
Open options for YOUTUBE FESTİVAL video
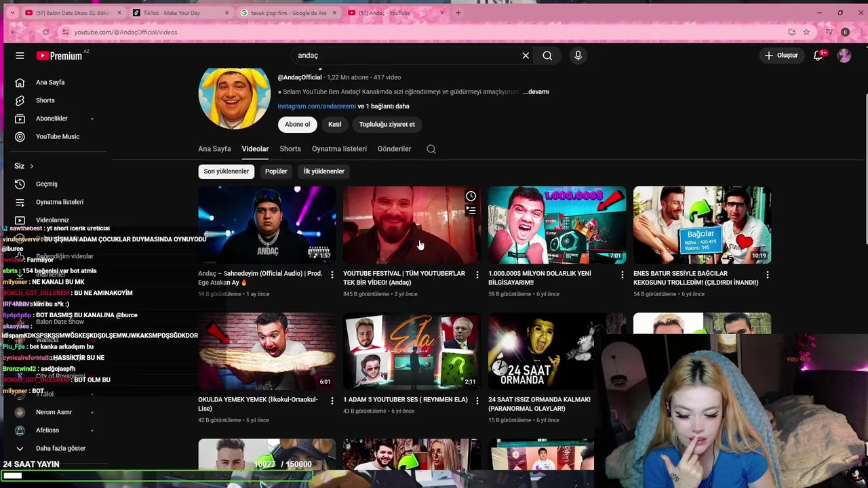[477, 274]
